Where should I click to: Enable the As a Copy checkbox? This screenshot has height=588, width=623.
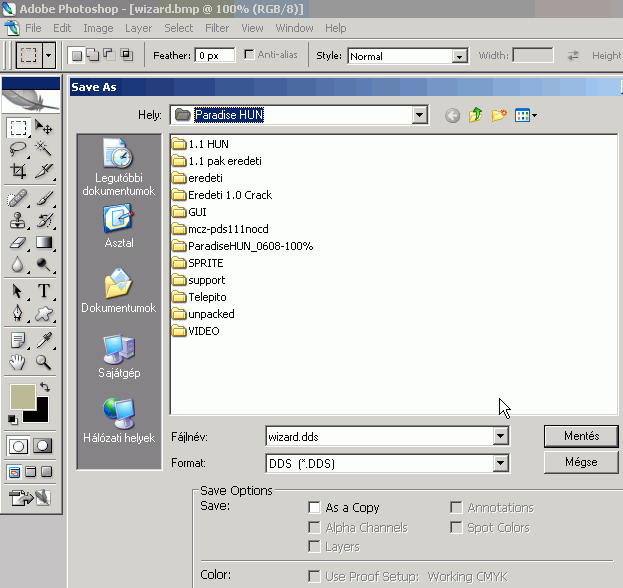pyautogui.click(x=315, y=508)
